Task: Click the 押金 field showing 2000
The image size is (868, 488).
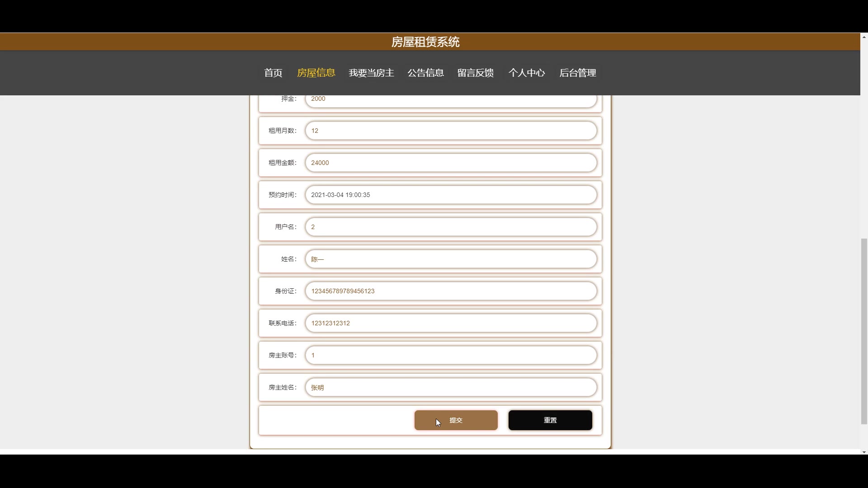Action: (451, 101)
